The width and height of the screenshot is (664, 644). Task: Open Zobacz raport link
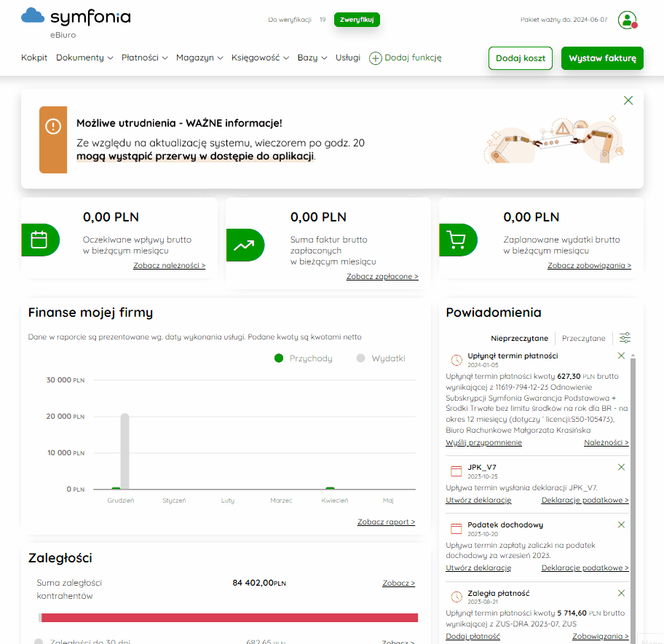386,522
